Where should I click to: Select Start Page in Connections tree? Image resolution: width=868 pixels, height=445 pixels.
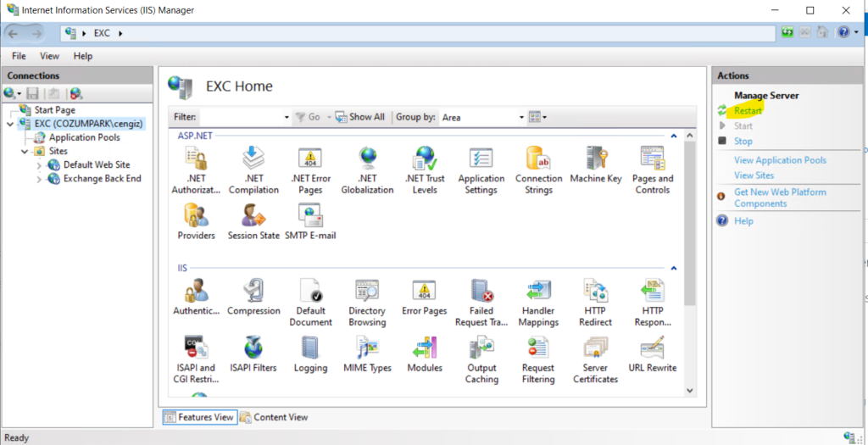[x=55, y=110]
